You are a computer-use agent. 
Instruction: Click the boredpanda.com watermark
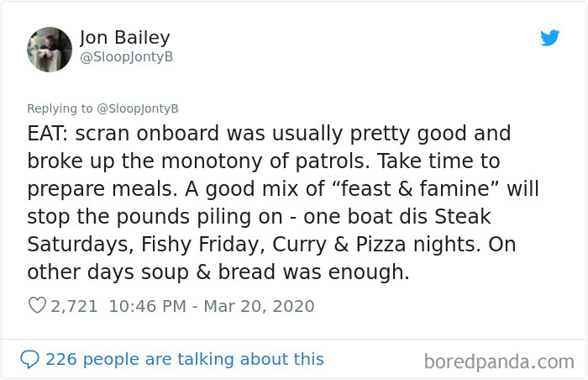coord(499,362)
